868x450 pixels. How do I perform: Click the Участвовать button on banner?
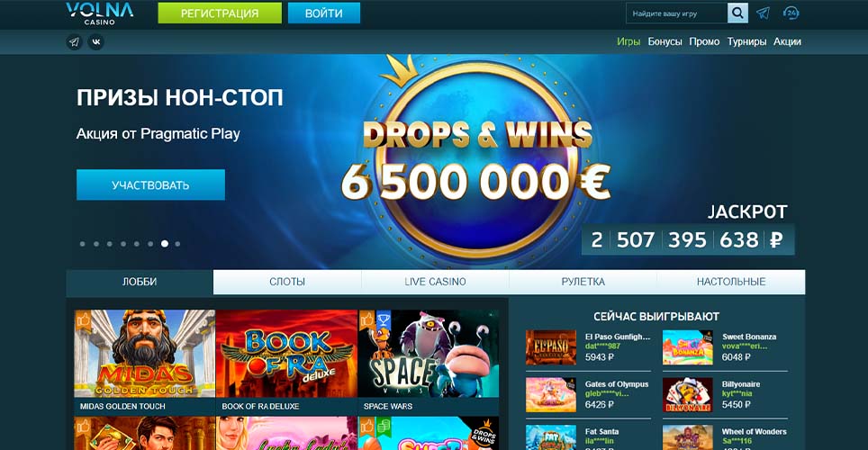click(150, 184)
